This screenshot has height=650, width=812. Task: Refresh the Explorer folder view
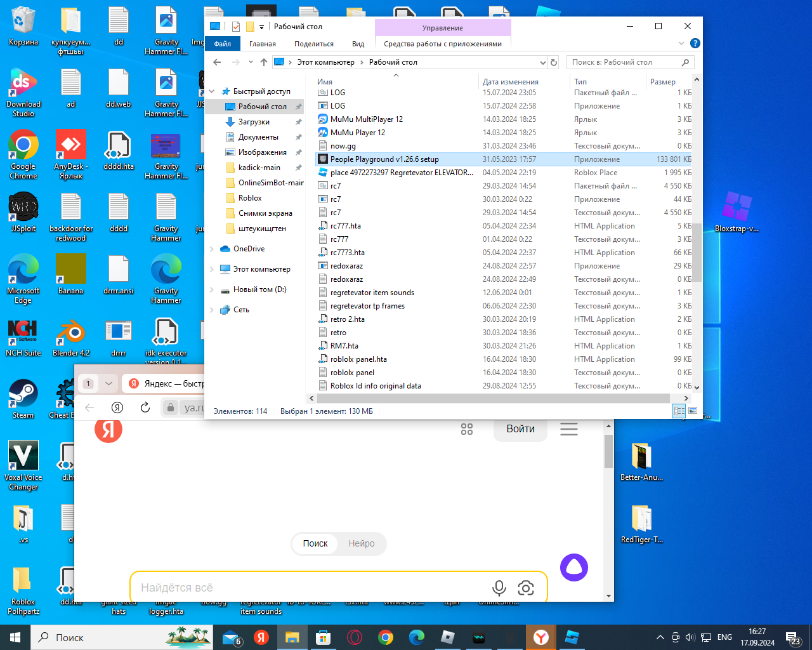pyautogui.click(x=554, y=62)
